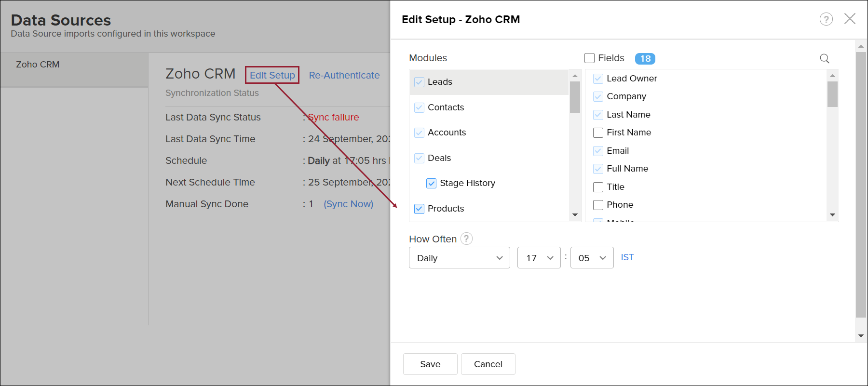Enable the First Name field checkbox
868x386 pixels.
(598, 133)
